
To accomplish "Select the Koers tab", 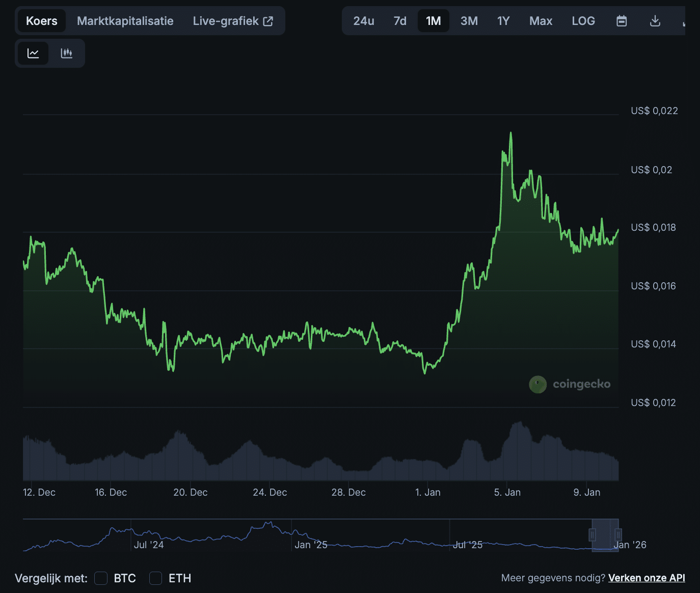I will point(42,21).
